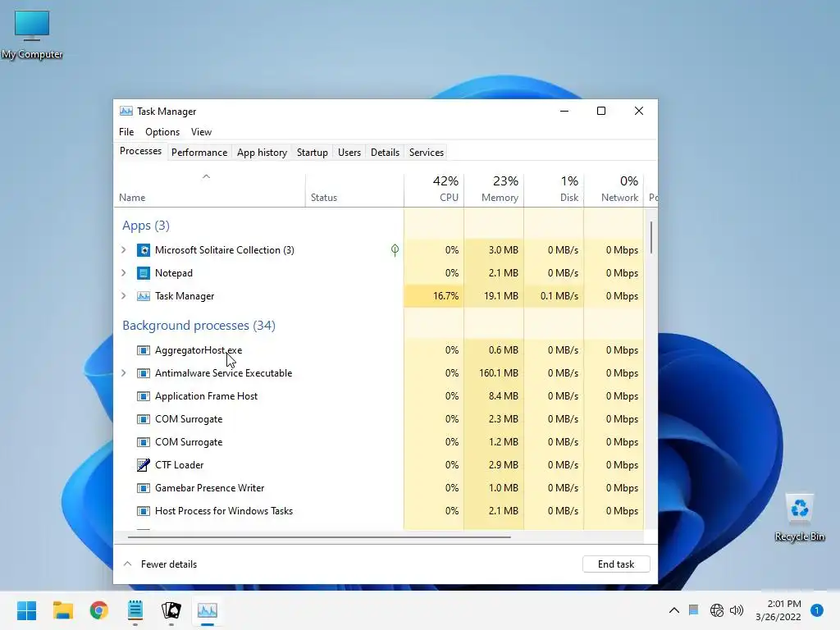Switch to the Details tab
The image size is (840, 630).
pyautogui.click(x=386, y=153)
